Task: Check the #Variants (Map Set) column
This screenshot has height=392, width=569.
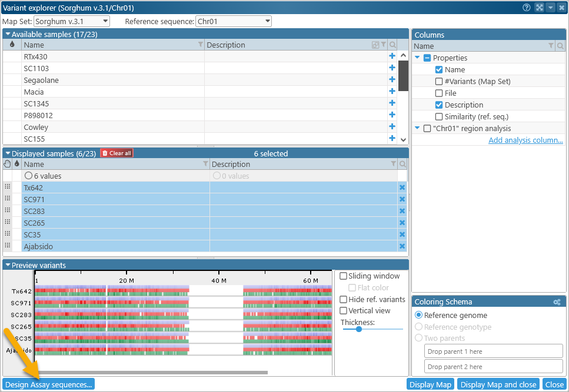Action: pos(439,81)
